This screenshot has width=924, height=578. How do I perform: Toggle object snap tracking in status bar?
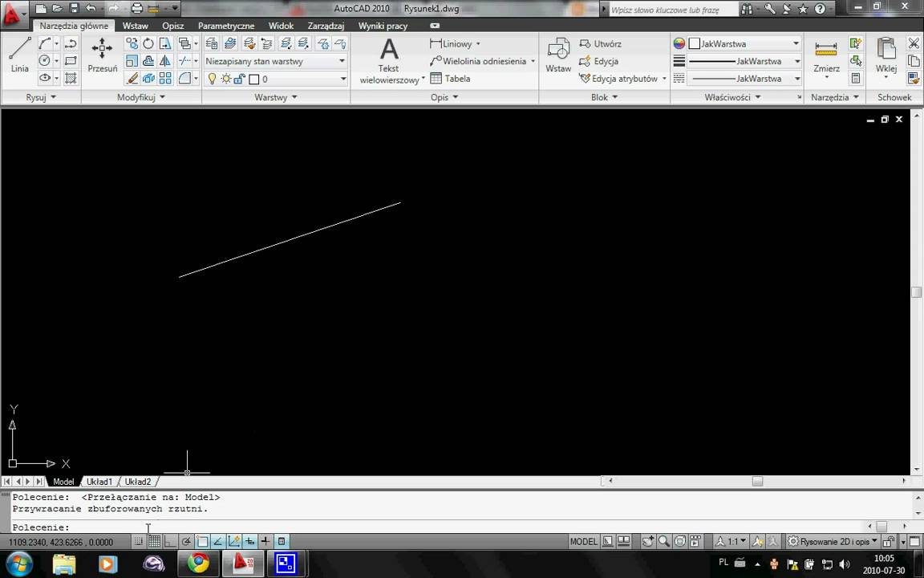[218, 541]
